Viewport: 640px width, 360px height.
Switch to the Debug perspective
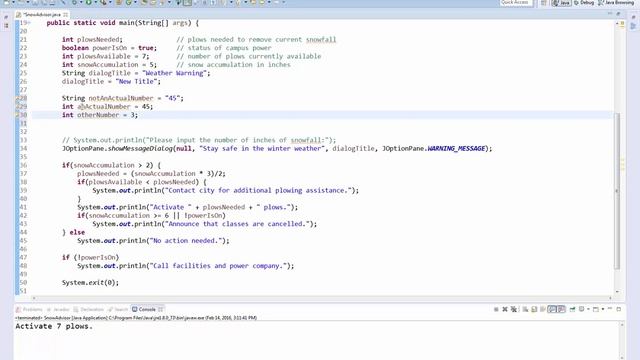584,3
